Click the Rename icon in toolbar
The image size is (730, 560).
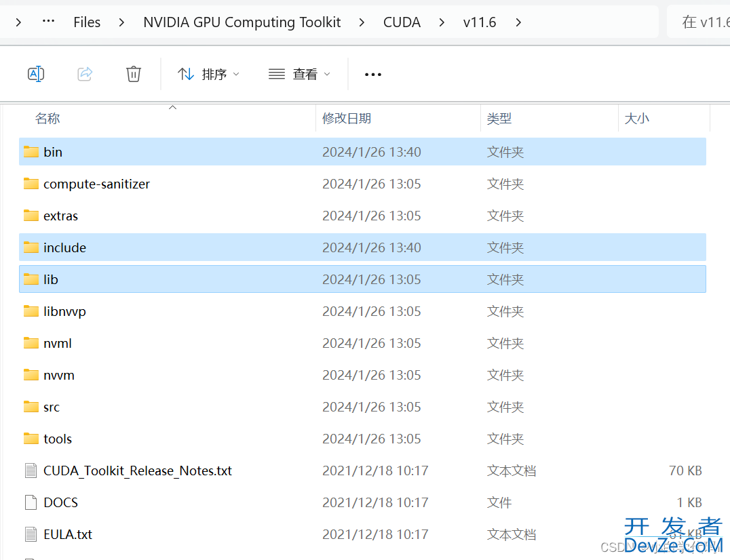36,74
